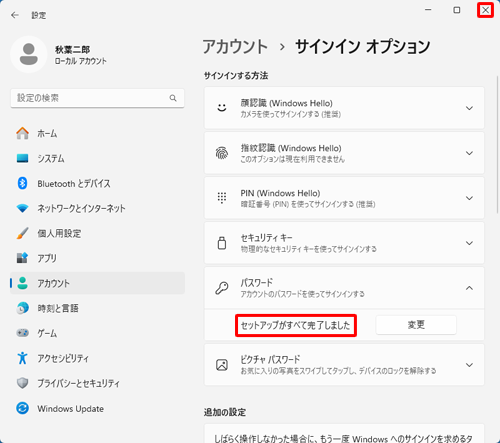
Task: Click the vertical scrollbar on right
Action: pos(498,144)
